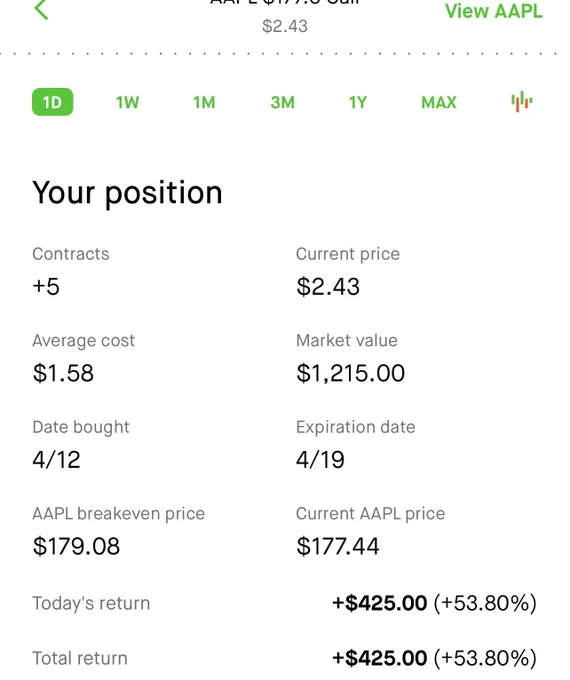
Task: Tap the Today's return amount
Action: click(x=434, y=603)
